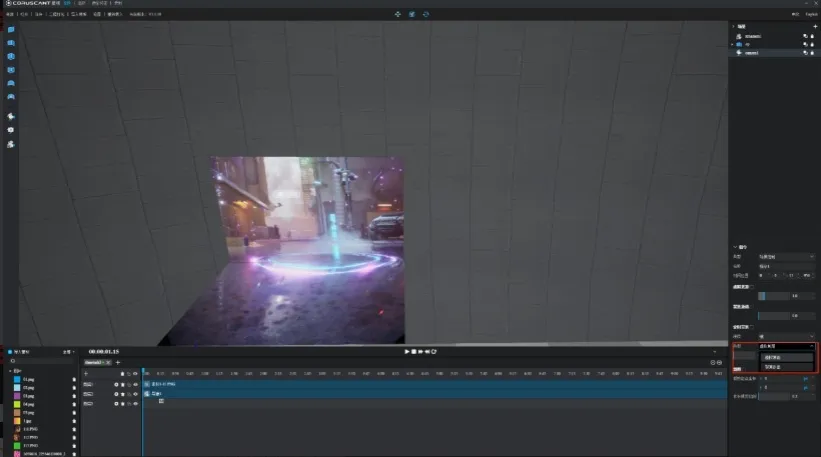Play the timeline
The height and width of the screenshot is (457, 821).
(407, 352)
